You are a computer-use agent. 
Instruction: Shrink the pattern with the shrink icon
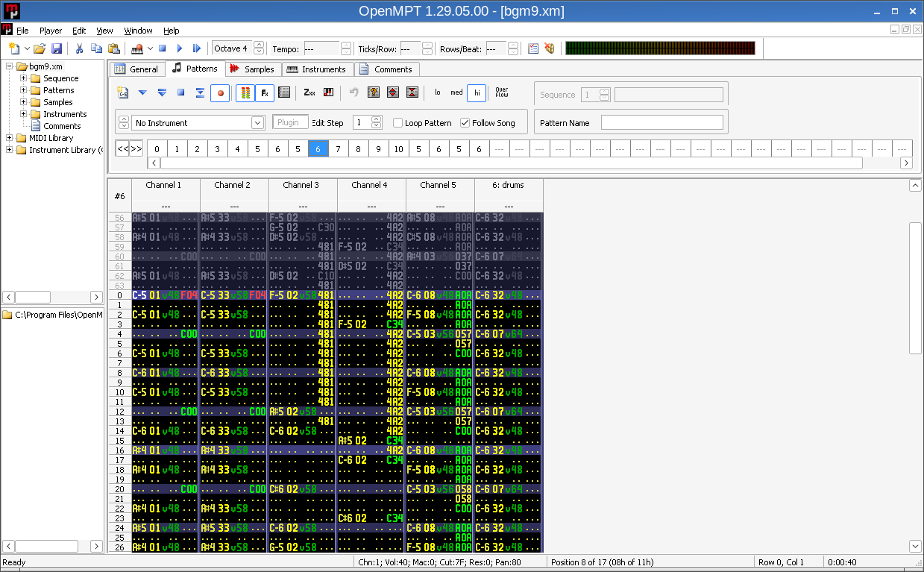(x=412, y=92)
